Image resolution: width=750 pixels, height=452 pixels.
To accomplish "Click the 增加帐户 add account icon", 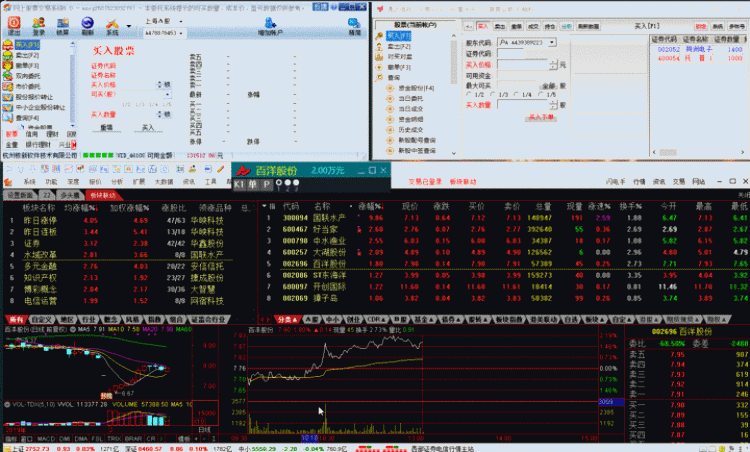I will [270, 26].
